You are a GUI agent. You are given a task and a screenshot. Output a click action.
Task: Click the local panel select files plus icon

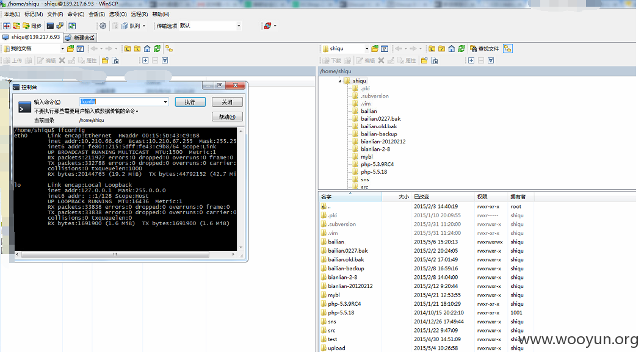click(x=145, y=60)
